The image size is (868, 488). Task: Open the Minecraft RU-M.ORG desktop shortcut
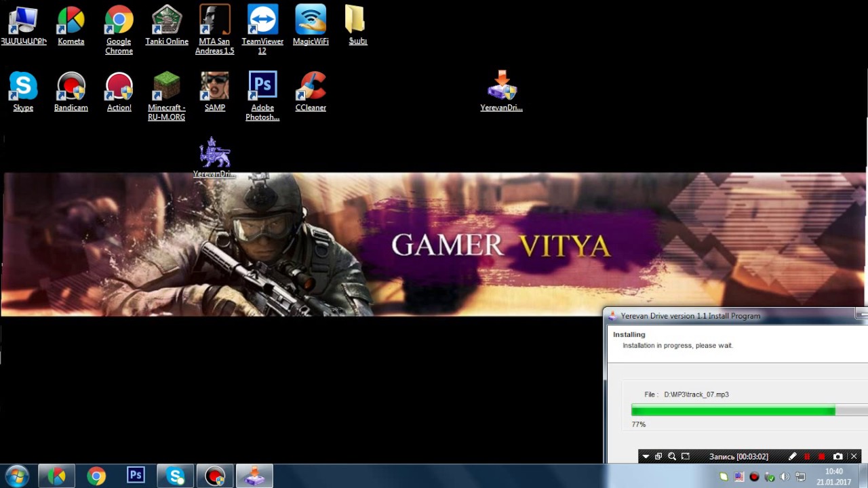coord(167,96)
